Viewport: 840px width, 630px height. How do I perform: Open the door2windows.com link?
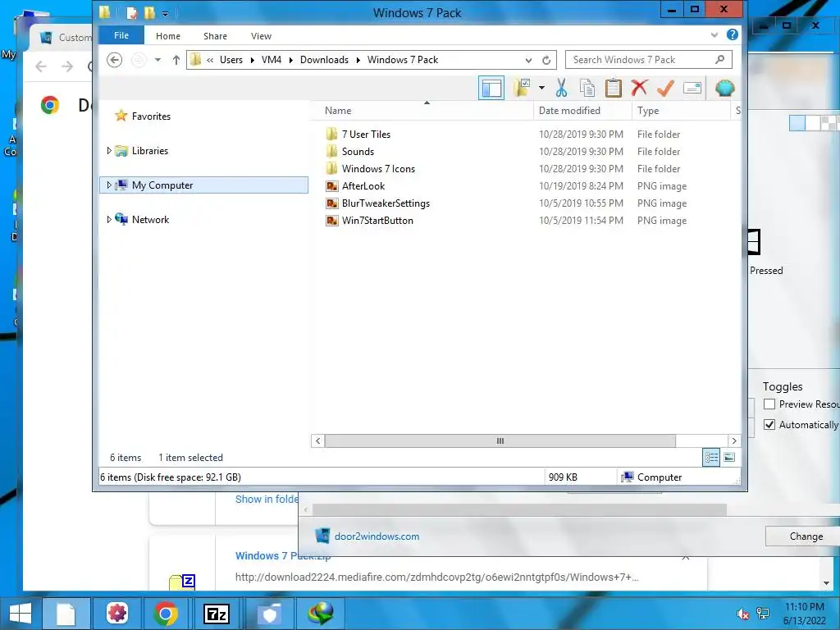[377, 536]
